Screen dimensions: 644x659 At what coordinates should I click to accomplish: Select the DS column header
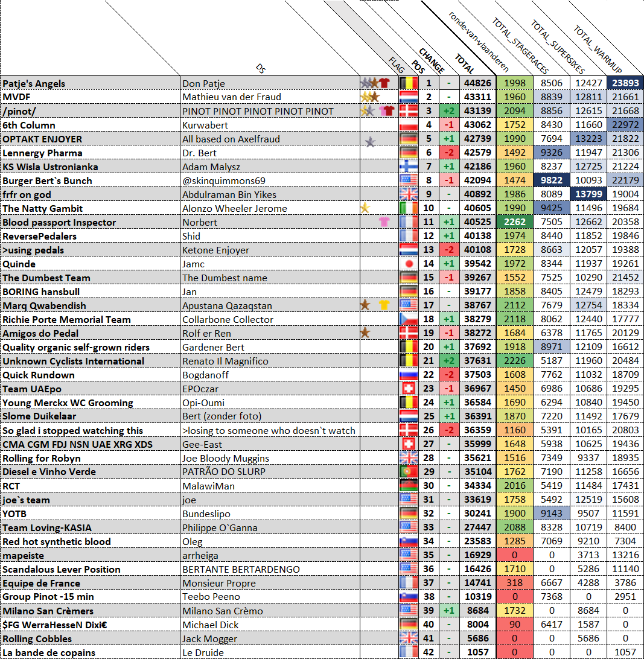(261, 69)
